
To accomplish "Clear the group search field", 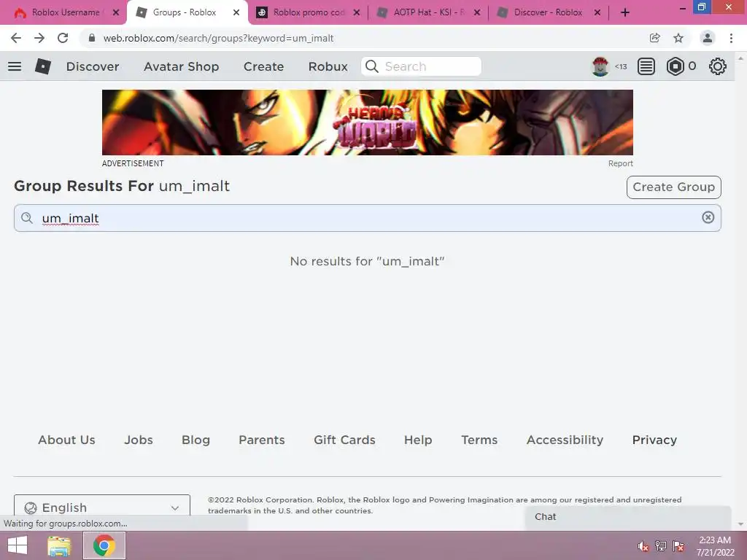I will coord(708,217).
